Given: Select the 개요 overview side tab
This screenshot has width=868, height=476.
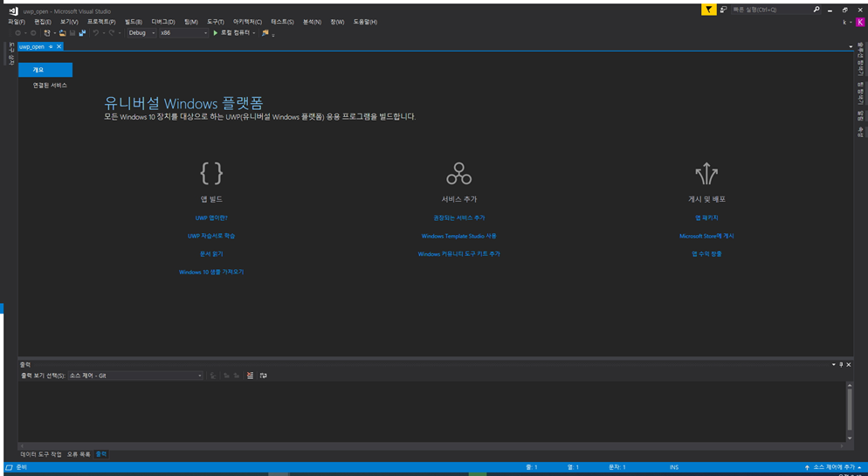Looking at the screenshot, I should (45, 70).
